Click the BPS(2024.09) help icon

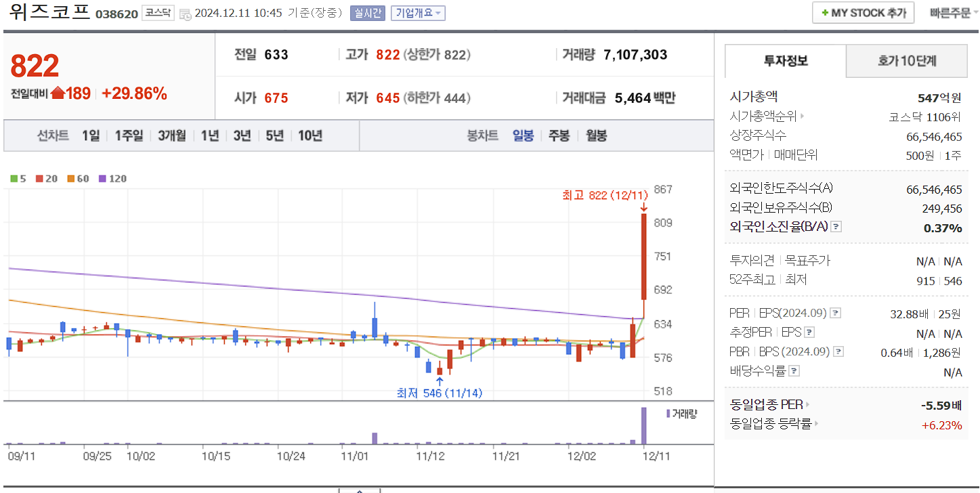point(838,351)
